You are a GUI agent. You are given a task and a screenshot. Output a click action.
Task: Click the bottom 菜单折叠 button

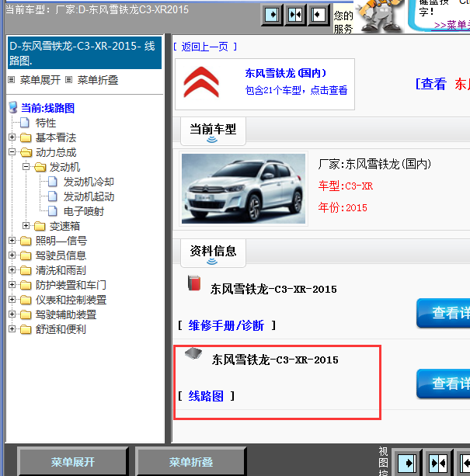(x=191, y=462)
